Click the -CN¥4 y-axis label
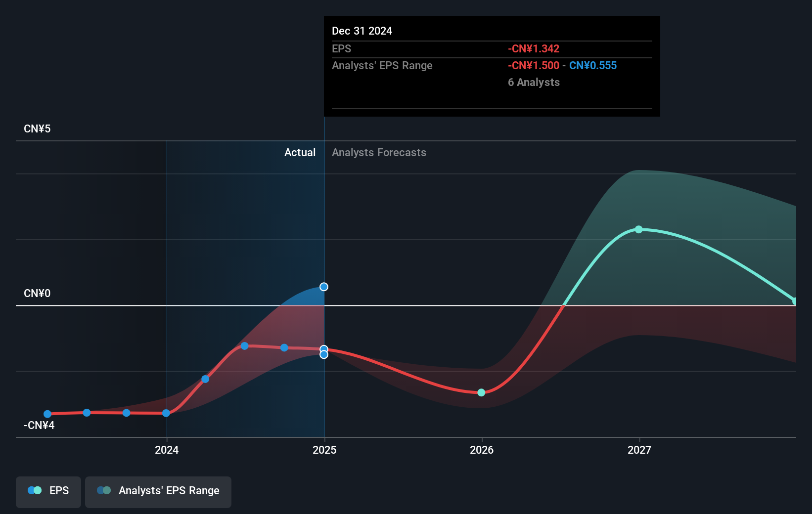The image size is (812, 514). point(39,425)
